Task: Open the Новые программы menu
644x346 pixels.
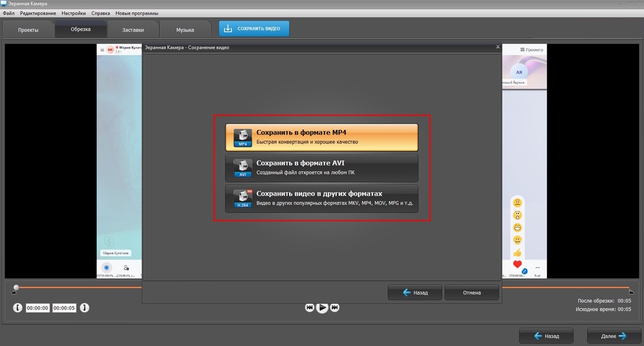Action: 137,13
